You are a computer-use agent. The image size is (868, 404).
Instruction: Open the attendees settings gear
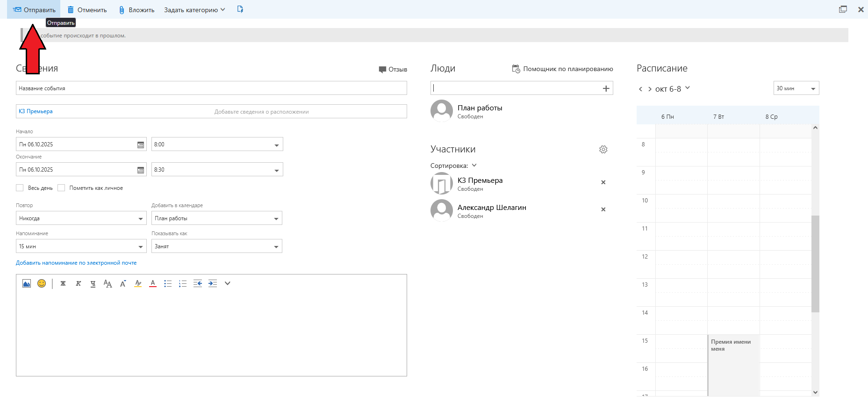coord(603,150)
